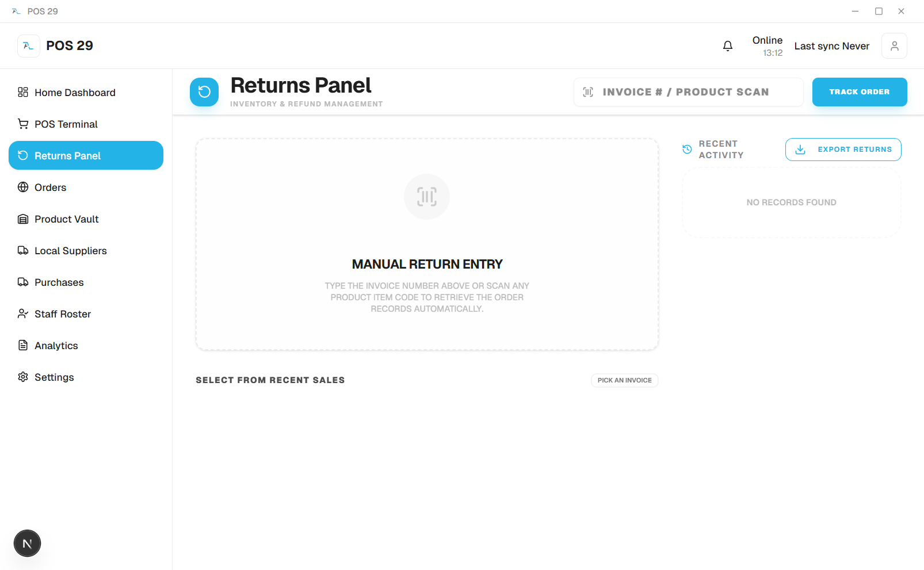Maximize the POS 29 window
924x570 pixels.
(x=879, y=12)
